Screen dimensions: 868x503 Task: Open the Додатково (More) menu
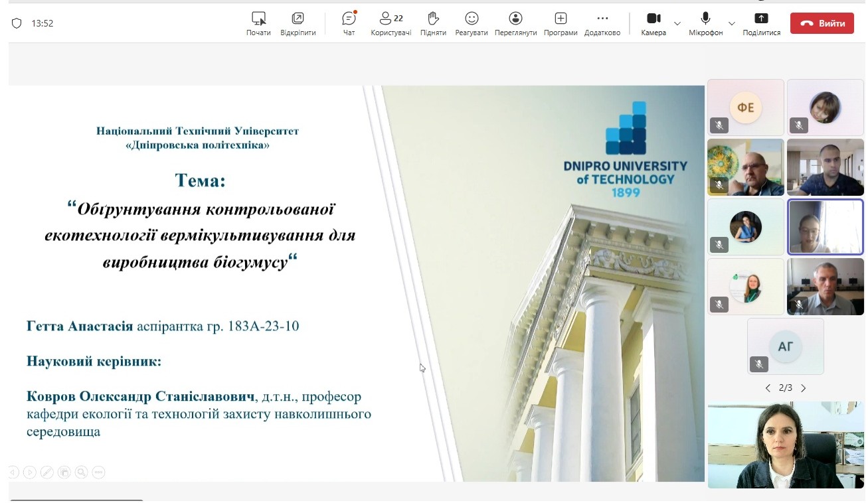click(x=602, y=23)
